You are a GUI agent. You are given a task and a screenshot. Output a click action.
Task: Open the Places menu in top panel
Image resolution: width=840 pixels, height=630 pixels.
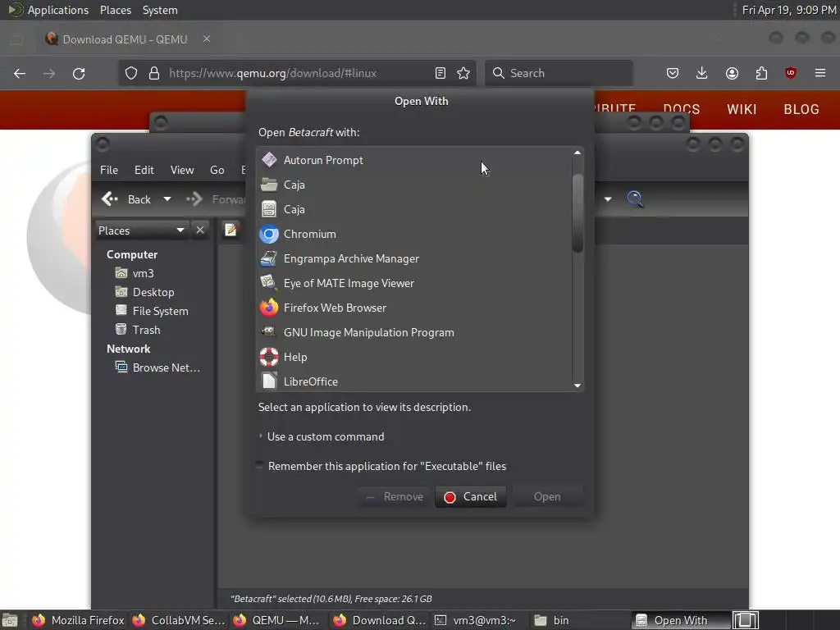[x=115, y=10]
